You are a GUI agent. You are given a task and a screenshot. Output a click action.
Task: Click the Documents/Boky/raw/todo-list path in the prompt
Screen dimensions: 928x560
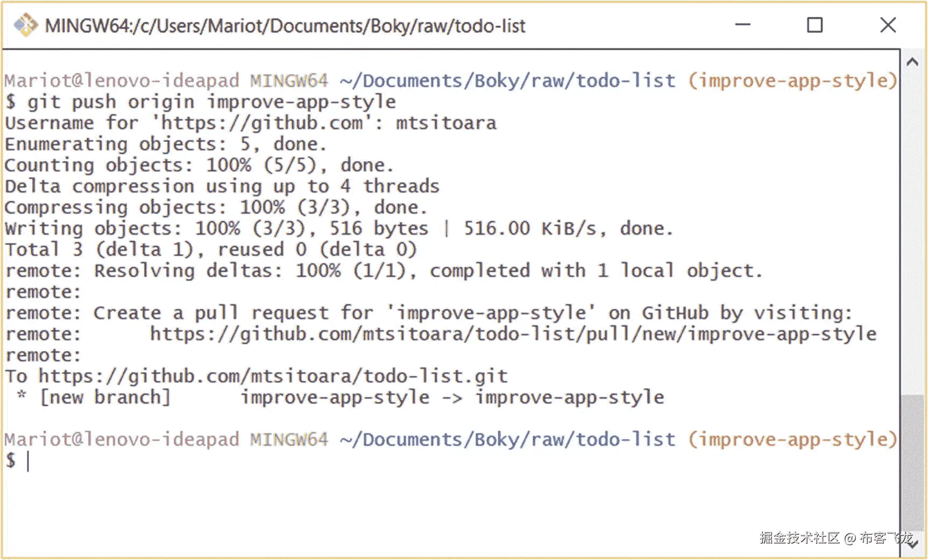[506, 80]
